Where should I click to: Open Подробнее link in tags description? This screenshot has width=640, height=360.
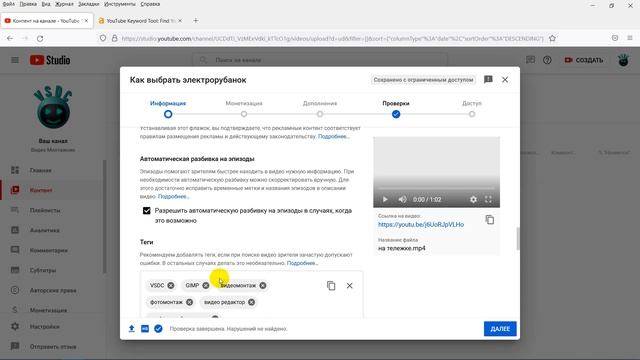point(302,263)
